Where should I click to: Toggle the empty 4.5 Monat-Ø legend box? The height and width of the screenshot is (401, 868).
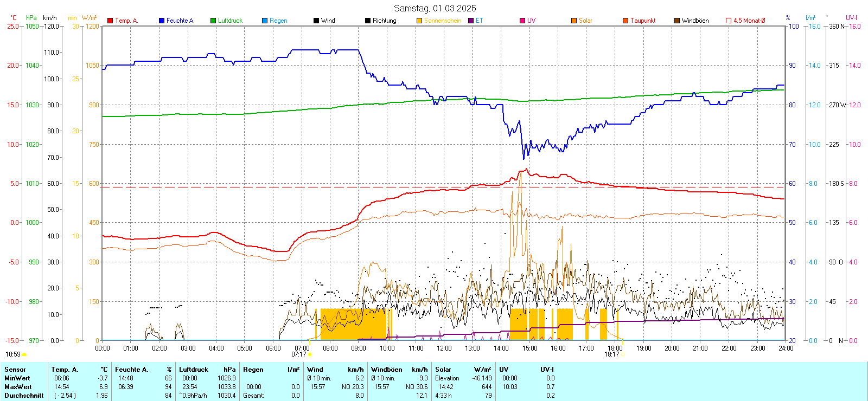pyautogui.click(x=729, y=21)
